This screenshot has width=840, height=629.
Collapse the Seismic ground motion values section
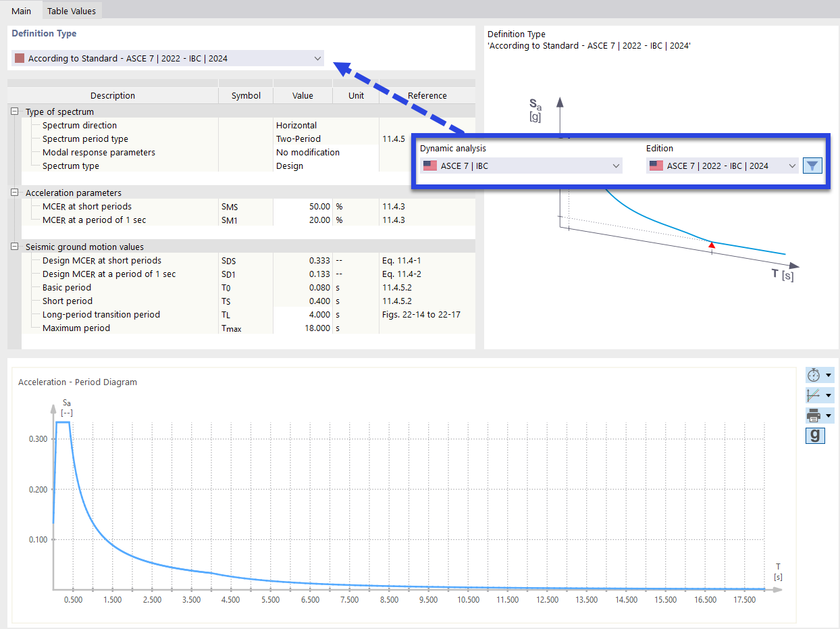coord(14,247)
